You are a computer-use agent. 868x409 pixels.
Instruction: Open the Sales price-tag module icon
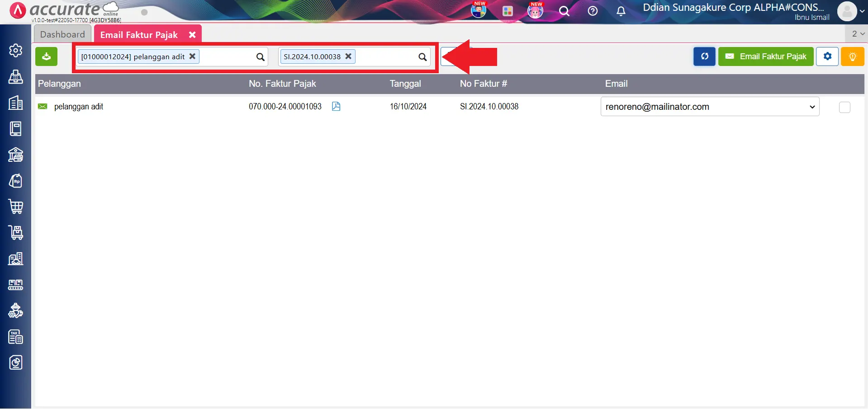(16, 181)
